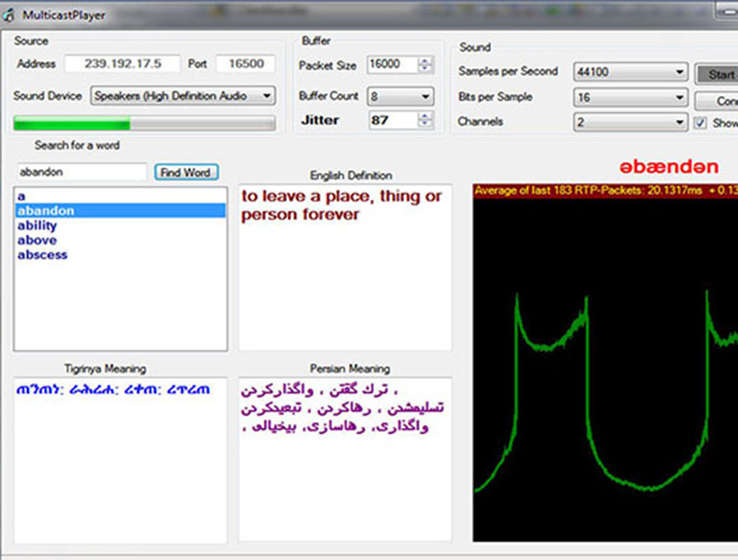738x560 pixels.
Task: Click the red phonetic transcription text
Action: [x=669, y=166]
